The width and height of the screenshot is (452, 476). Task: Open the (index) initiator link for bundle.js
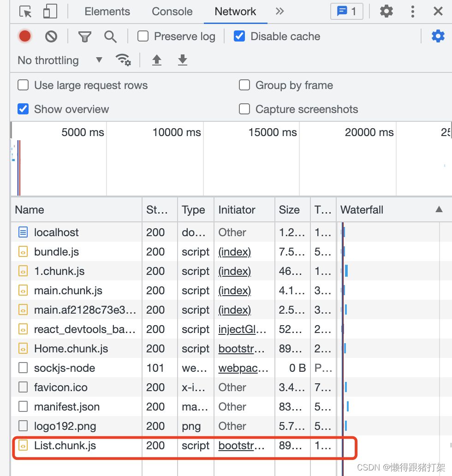234,252
